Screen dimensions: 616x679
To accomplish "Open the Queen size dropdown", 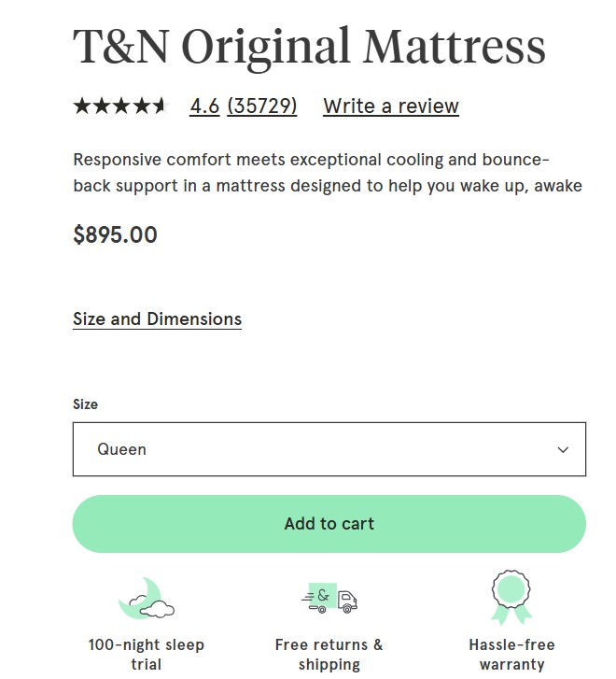I will 329,449.
